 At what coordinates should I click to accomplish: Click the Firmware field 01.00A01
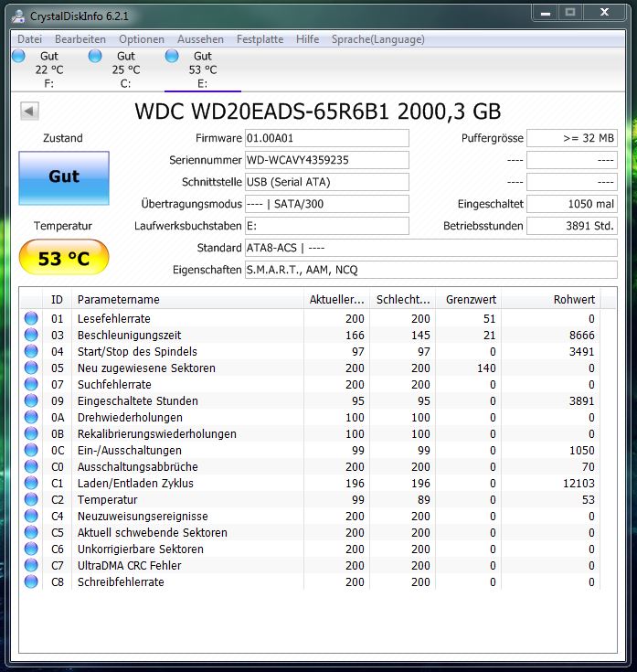pos(327,138)
